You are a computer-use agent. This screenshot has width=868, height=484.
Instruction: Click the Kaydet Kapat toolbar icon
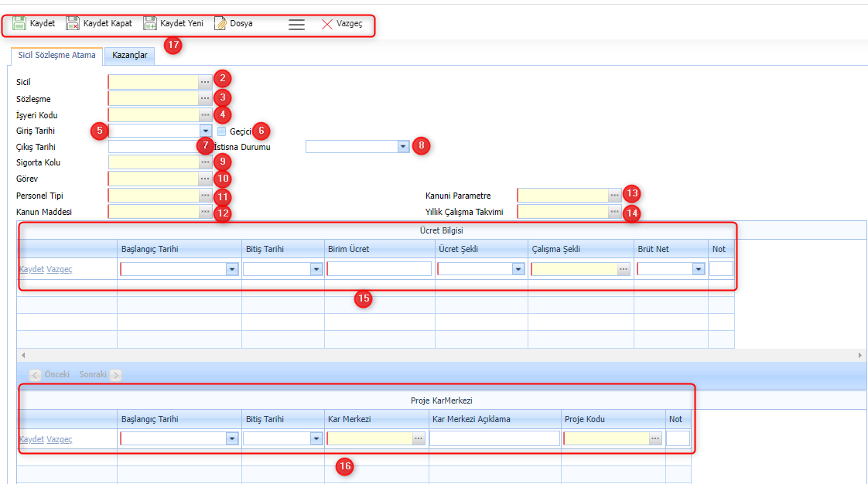[x=73, y=24]
